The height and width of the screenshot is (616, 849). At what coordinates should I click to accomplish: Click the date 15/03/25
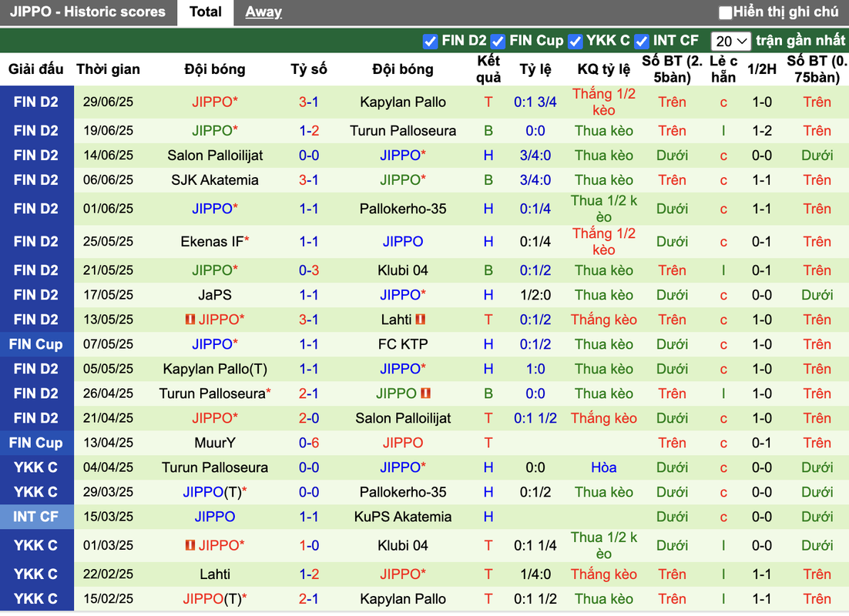108,517
